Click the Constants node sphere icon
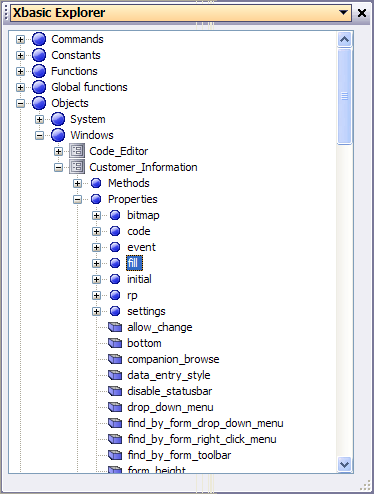Viewport: 374px width, 494px height. coord(39,55)
